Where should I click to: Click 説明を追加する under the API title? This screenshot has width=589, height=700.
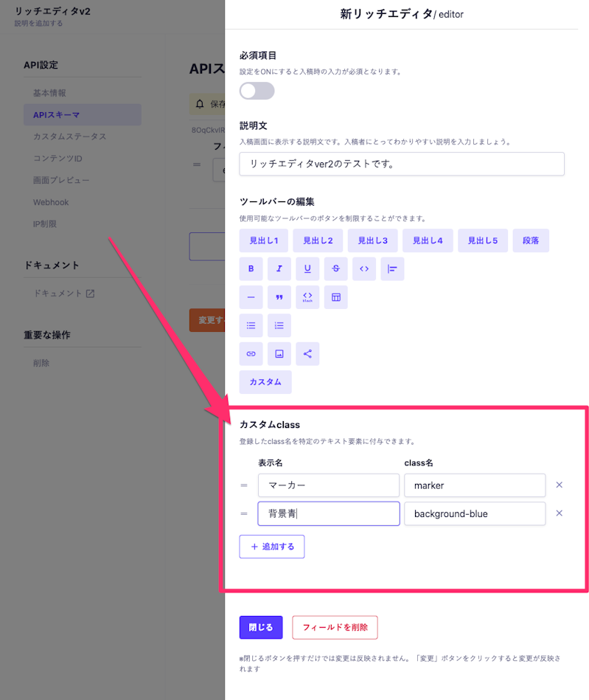[x=38, y=23]
